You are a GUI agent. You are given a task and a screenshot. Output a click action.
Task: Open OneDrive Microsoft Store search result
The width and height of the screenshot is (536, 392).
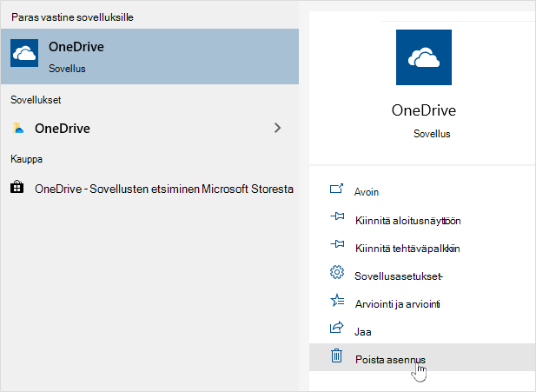(x=149, y=189)
